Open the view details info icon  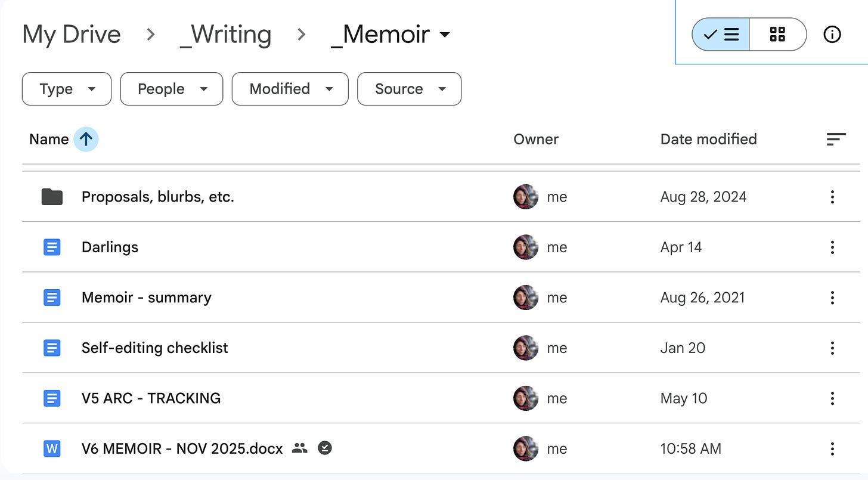pos(832,35)
